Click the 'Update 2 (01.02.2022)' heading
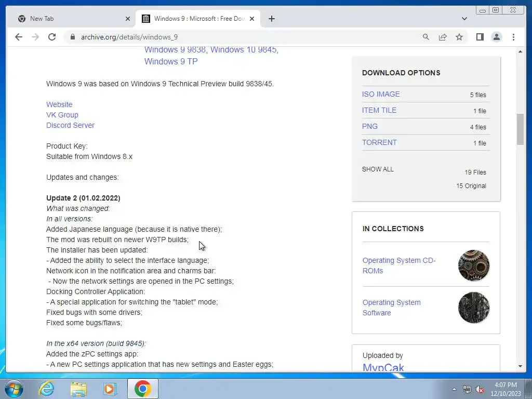The height and width of the screenshot is (399, 532). coord(83,198)
